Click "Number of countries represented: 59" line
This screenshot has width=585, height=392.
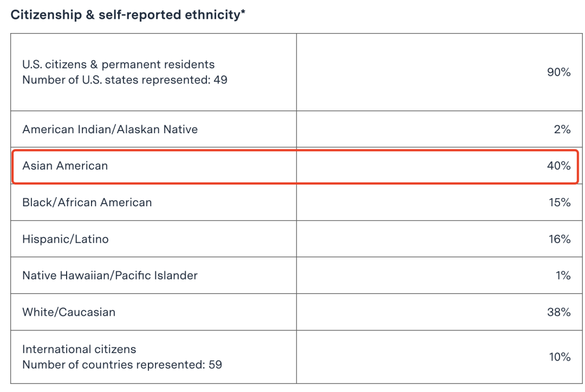point(122,364)
